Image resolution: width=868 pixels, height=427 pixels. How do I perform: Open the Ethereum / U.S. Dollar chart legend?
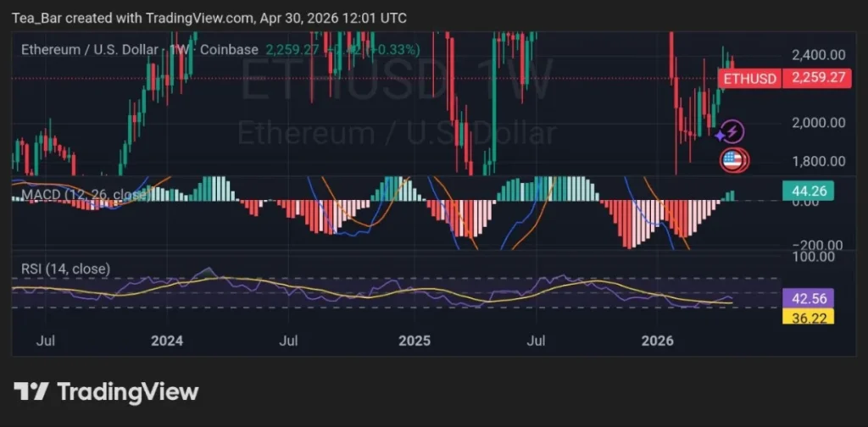[139, 50]
